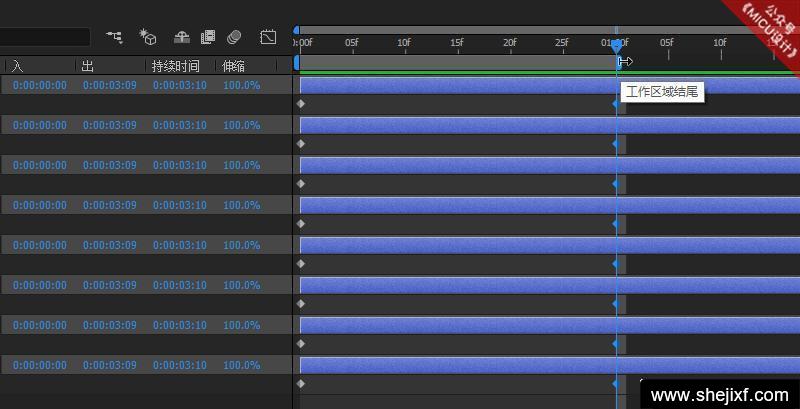Image resolution: width=800 pixels, height=409 pixels.
Task: Select the fifth layer's blue duration bar
Action: [450, 245]
